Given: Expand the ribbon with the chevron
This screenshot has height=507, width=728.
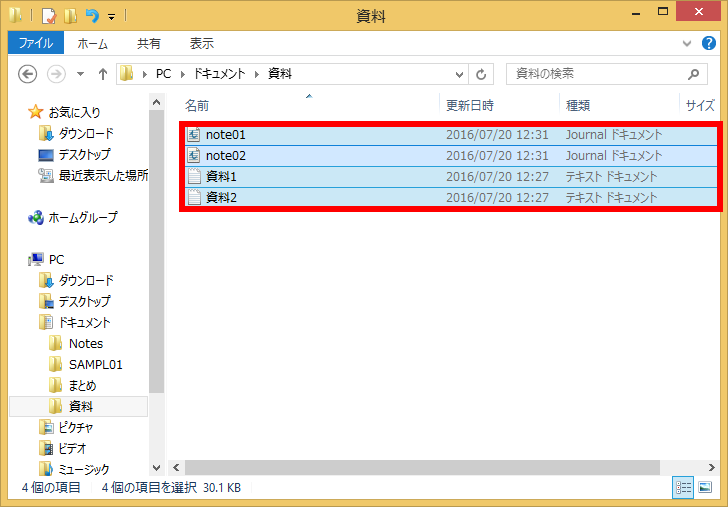Looking at the screenshot, I should 687,43.
